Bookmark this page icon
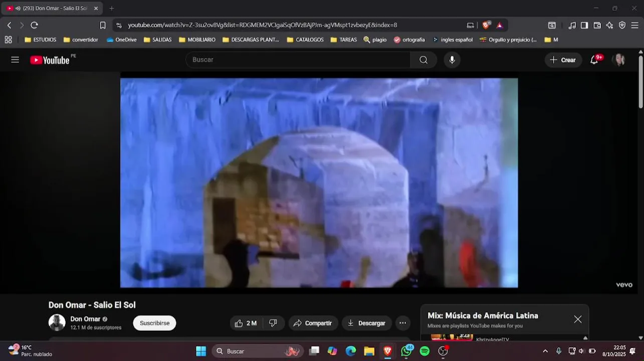The height and width of the screenshot is (361, 644). point(103,25)
